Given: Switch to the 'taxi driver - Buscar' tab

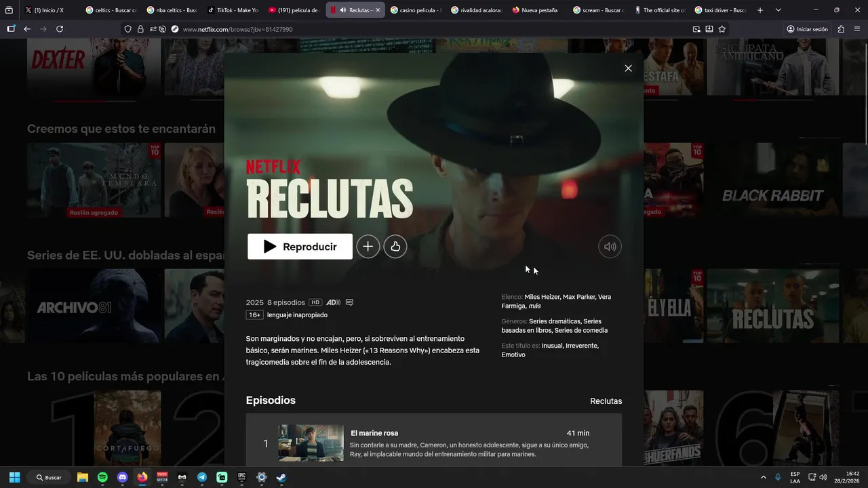Looking at the screenshot, I should click(x=719, y=10).
